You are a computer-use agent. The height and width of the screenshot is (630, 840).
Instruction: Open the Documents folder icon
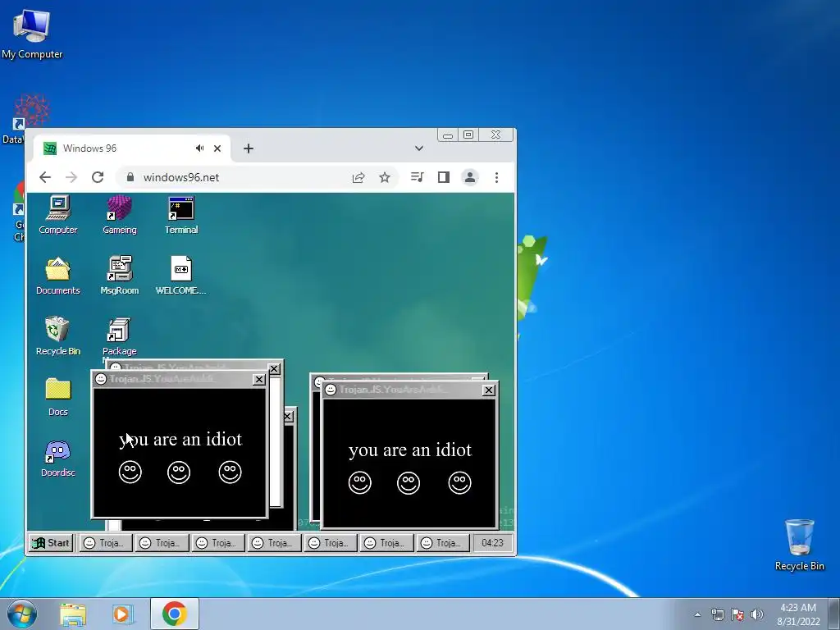click(58, 276)
